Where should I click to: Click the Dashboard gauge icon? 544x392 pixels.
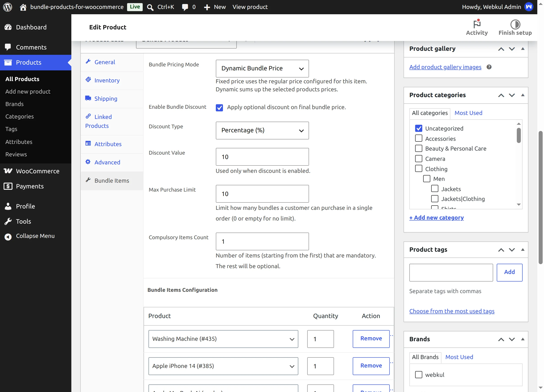8,27
